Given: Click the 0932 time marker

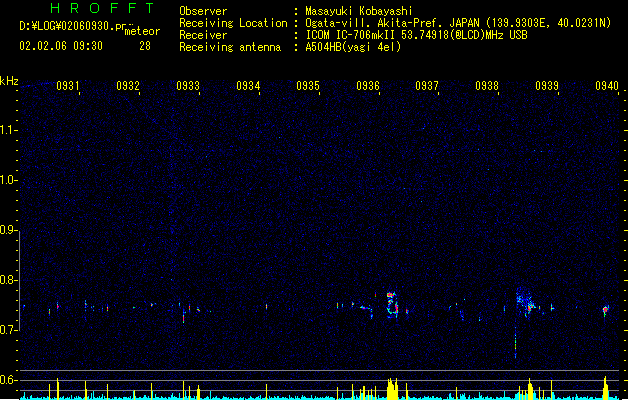Looking at the screenshot, I should point(128,86).
